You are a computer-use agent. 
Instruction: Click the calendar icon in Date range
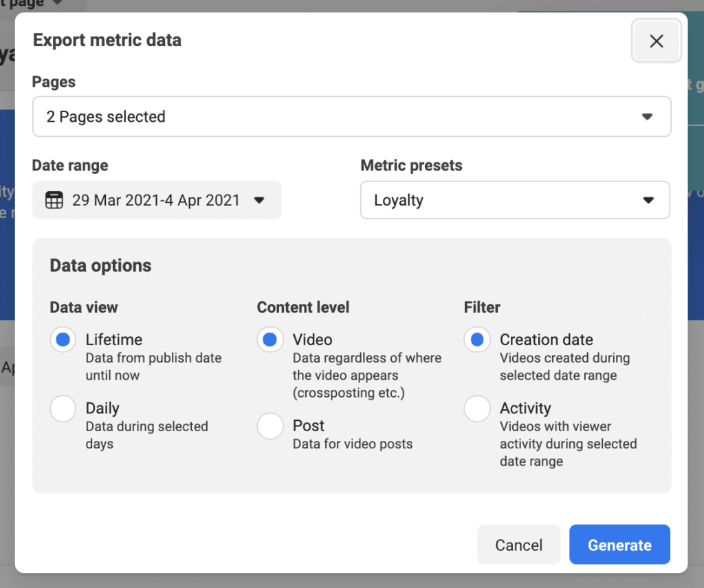click(x=54, y=200)
